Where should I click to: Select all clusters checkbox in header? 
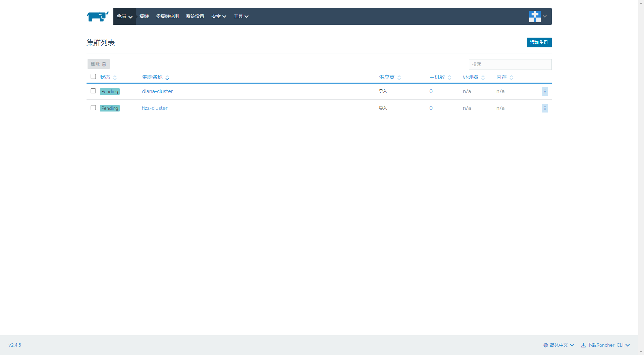tap(93, 77)
